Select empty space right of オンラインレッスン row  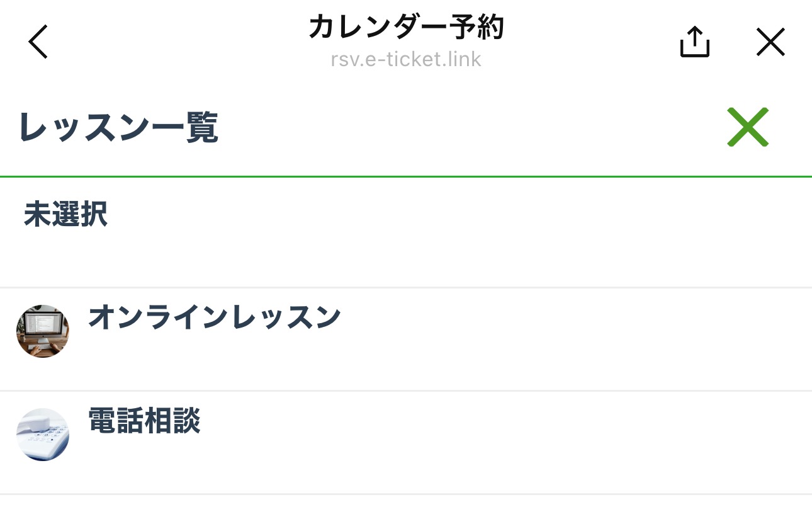567,340
